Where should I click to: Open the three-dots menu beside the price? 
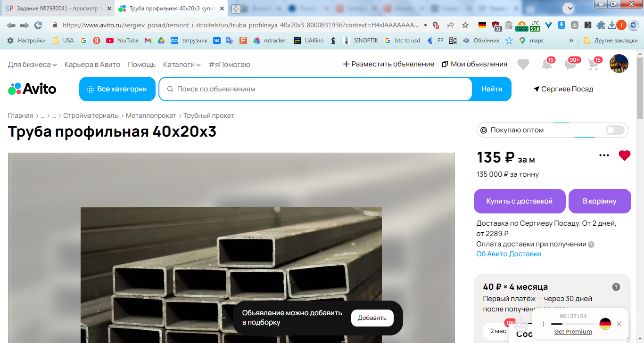click(x=604, y=155)
